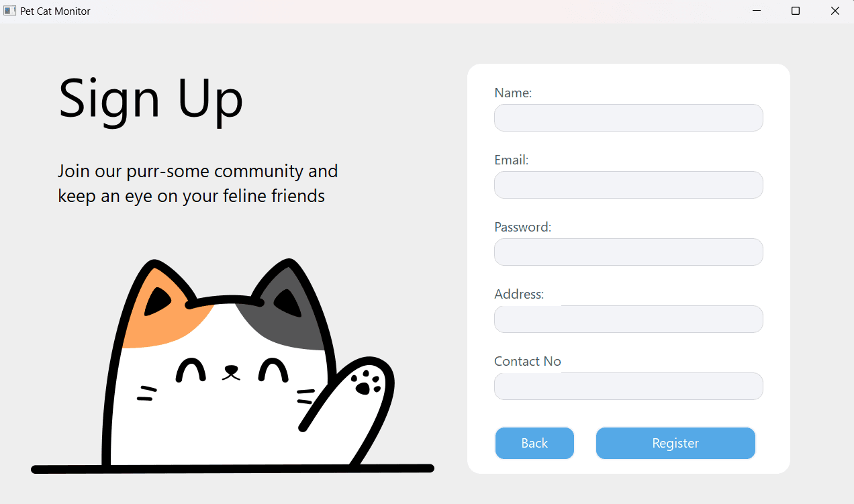
Task: Activate the Address input box
Action: 628,319
